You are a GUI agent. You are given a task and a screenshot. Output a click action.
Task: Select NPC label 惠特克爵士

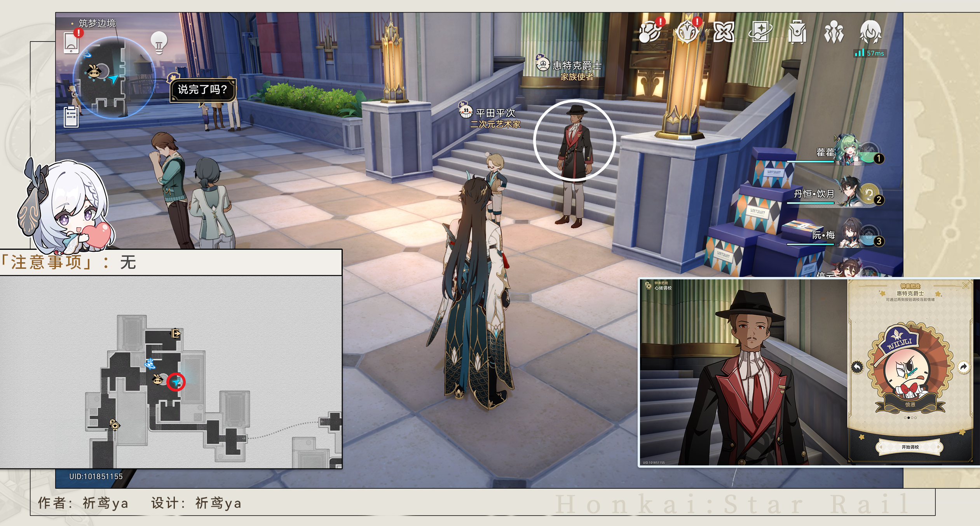[577, 65]
